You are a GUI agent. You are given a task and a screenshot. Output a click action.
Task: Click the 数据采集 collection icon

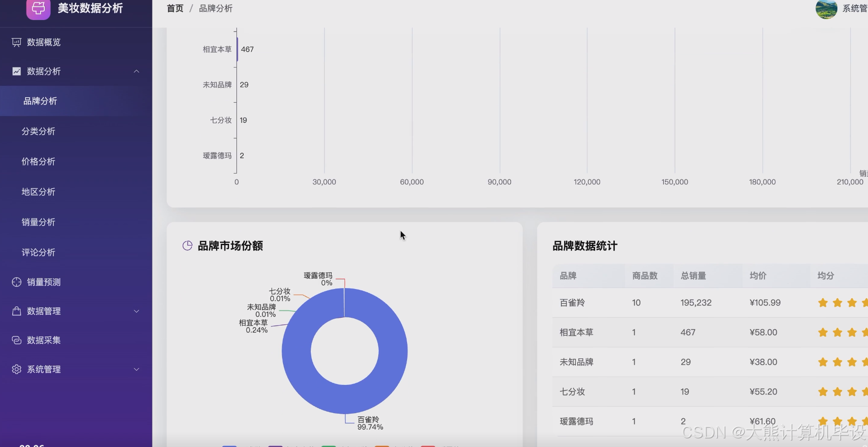tap(16, 340)
